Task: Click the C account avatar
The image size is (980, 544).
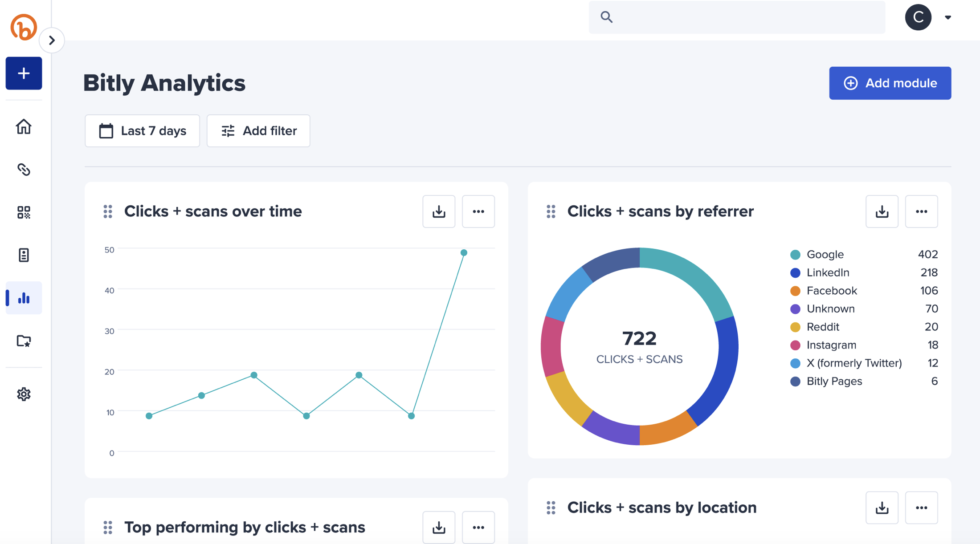Action: [918, 17]
